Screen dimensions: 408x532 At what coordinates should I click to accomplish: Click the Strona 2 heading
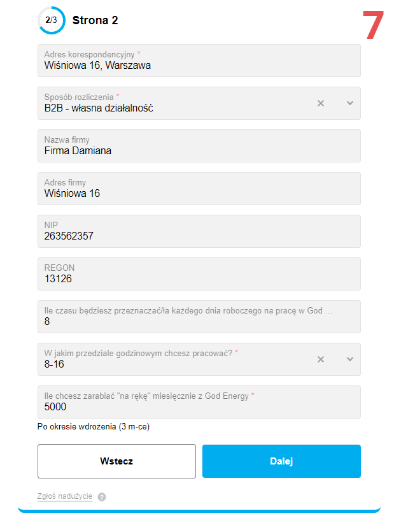95,20
